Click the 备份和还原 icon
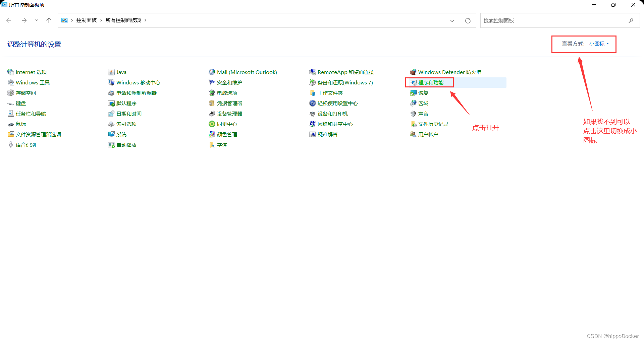 point(313,82)
